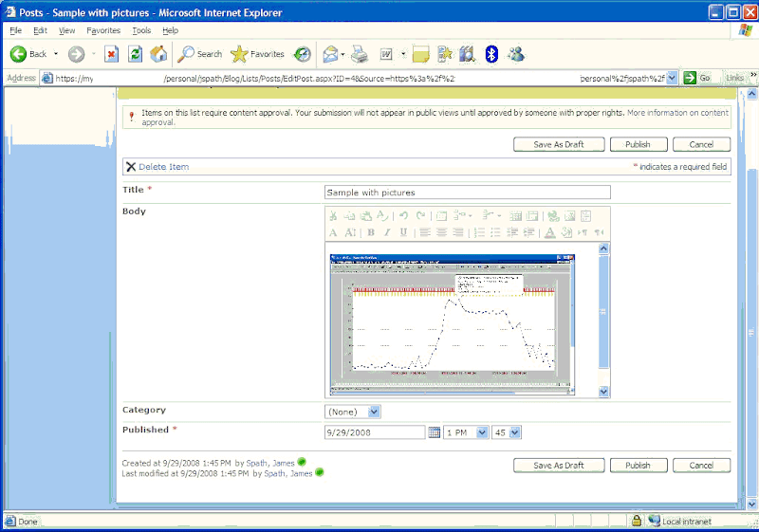The image size is (759, 532).
Task: Click the Title input field
Action: pos(467,193)
